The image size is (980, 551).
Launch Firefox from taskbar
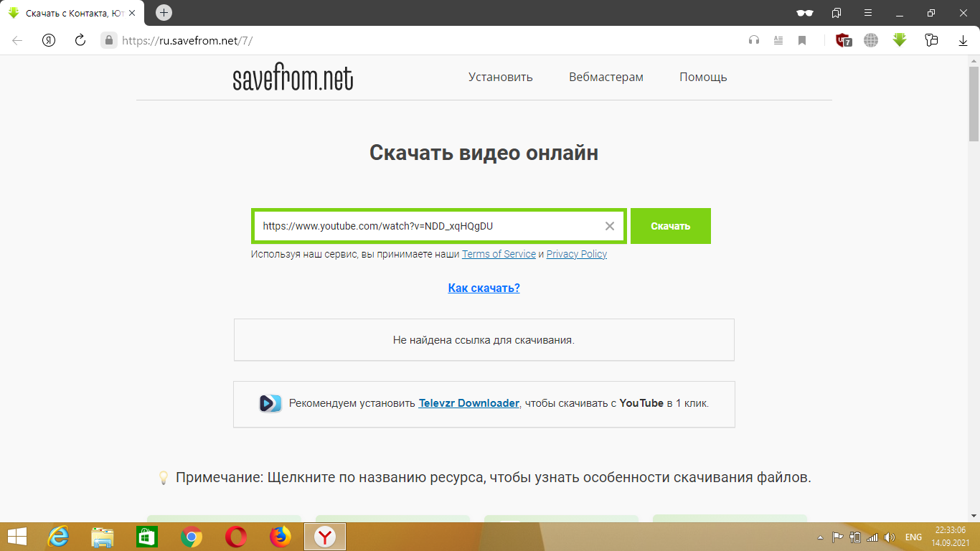[x=280, y=537]
